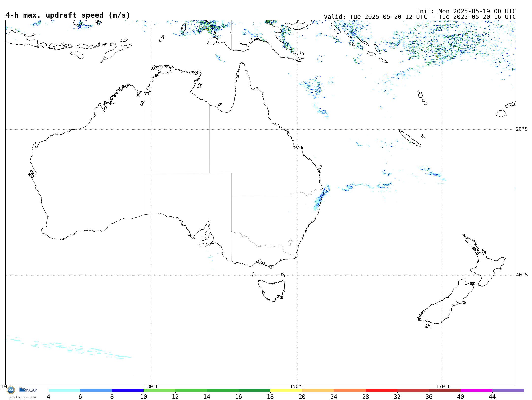Click the orange 24-28 color swatch
Screen dimensions: 532x400
(350, 390)
